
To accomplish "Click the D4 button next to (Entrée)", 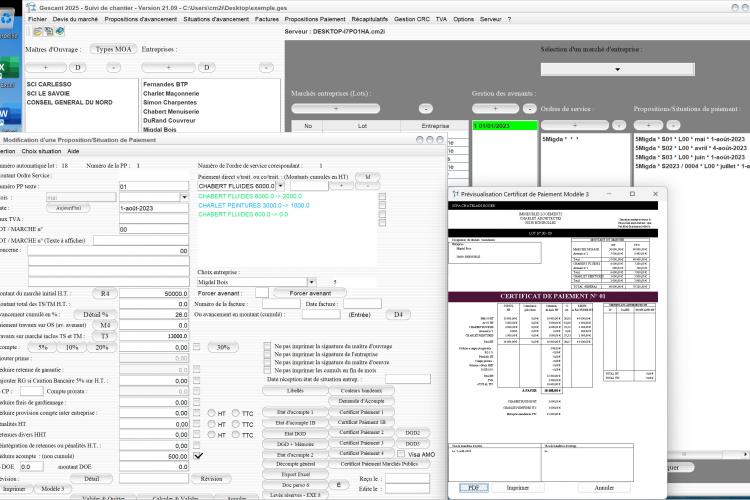I will tap(398, 314).
